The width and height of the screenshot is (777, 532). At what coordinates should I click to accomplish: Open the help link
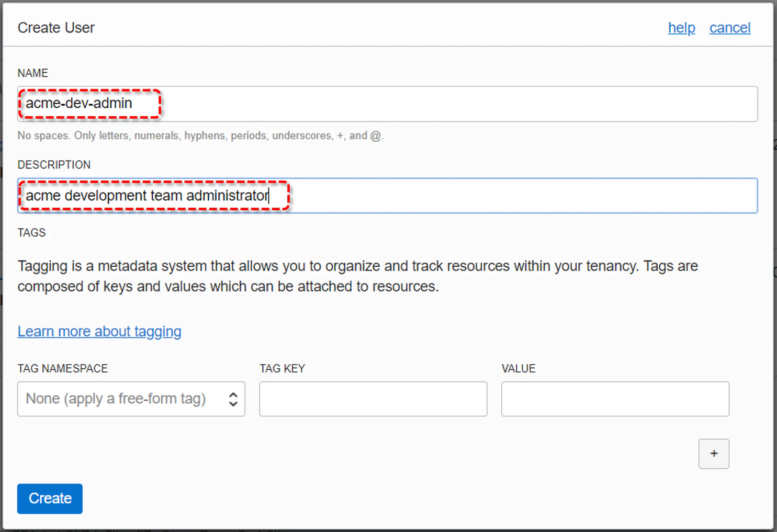tap(681, 28)
